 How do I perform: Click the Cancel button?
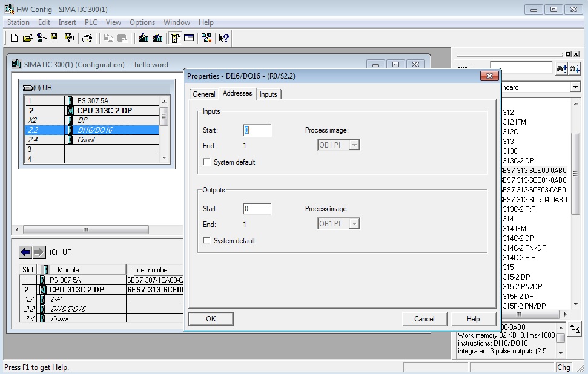coord(424,319)
